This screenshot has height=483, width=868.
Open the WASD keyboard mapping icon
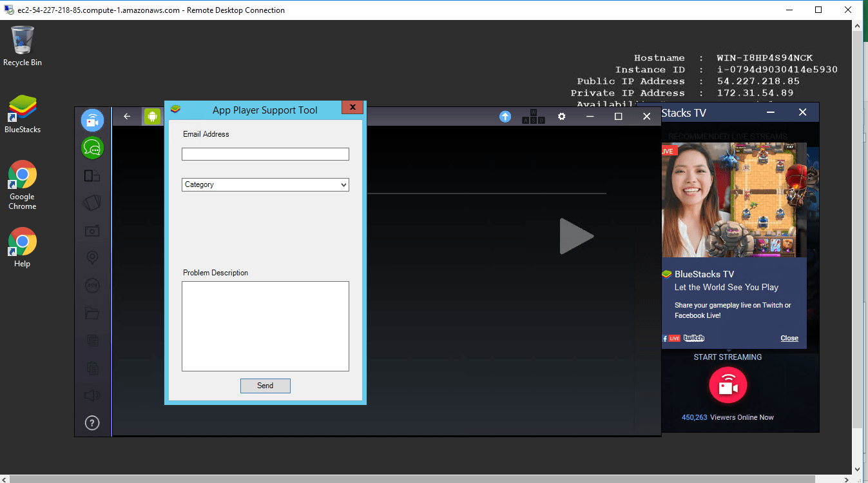tap(533, 117)
